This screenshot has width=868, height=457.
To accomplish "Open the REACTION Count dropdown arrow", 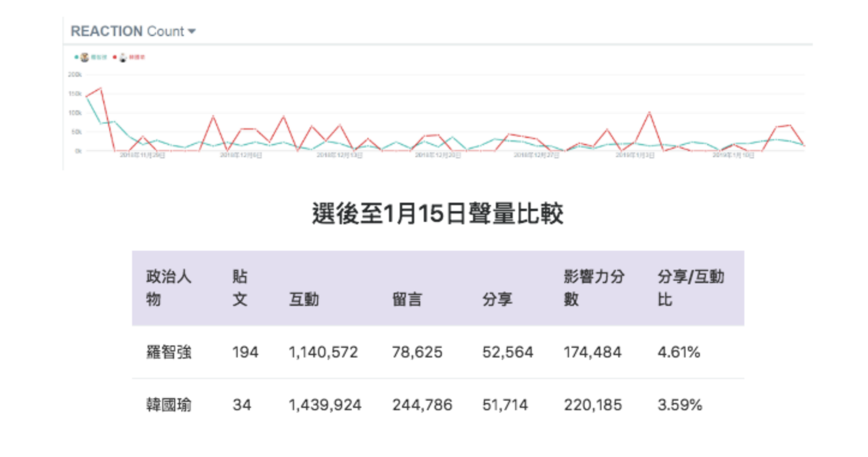I will (191, 32).
